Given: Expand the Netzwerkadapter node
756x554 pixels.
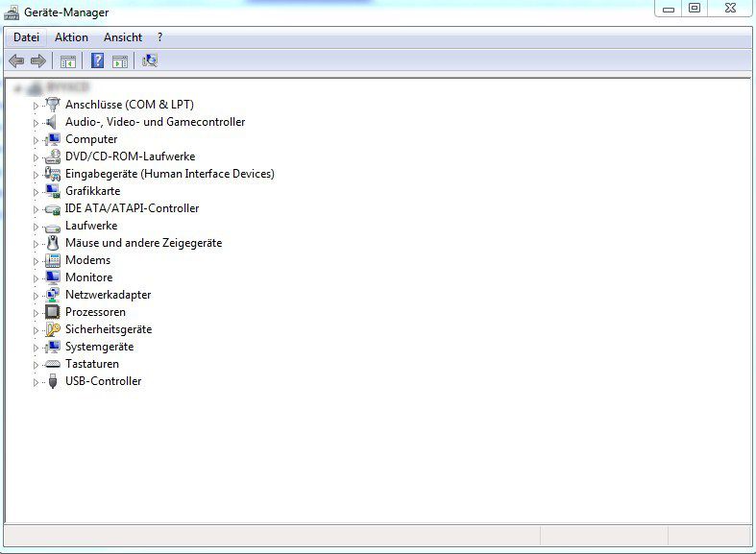Looking at the screenshot, I should pyautogui.click(x=37, y=296).
